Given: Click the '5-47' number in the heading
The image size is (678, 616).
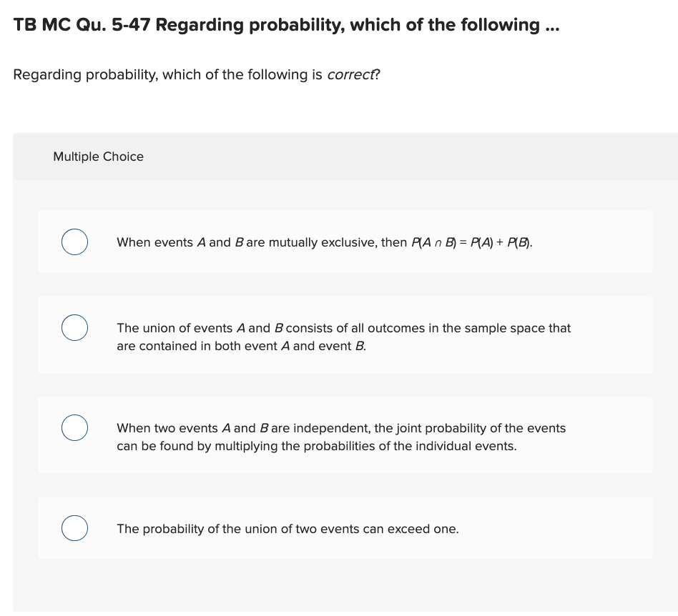Looking at the screenshot, I should (131, 24).
